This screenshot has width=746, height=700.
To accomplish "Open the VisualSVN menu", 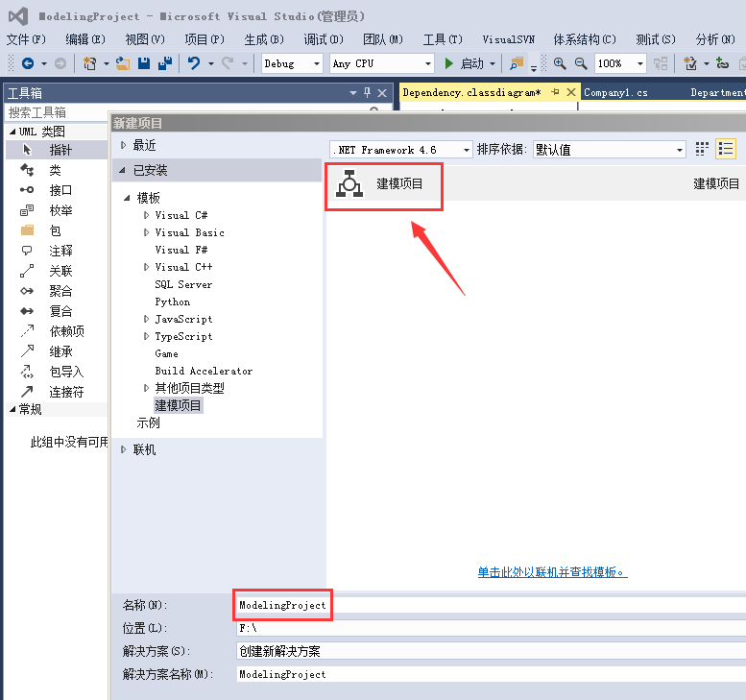I will click(508, 39).
